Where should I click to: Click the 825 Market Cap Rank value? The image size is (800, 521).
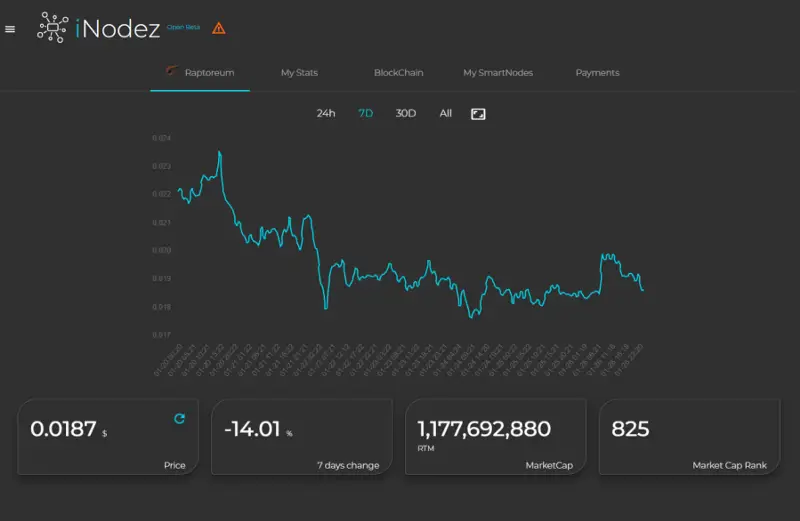point(630,429)
